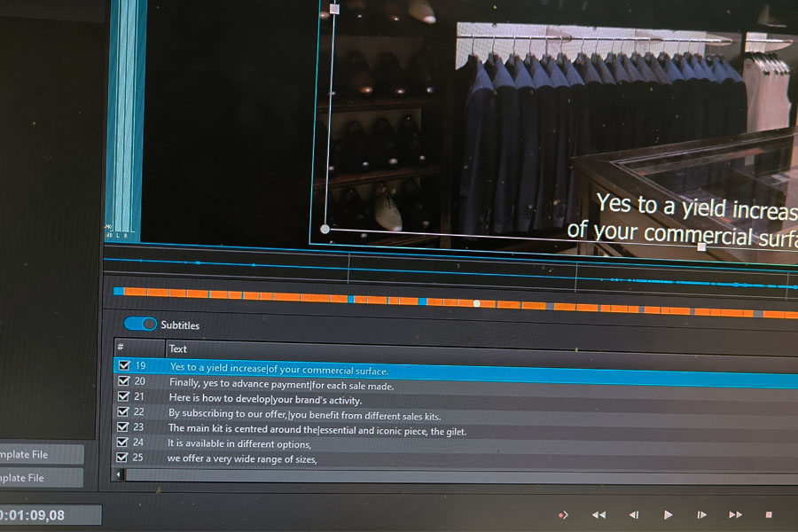This screenshot has width=798, height=532.
Task: Click the # column header
Action: coord(139,348)
